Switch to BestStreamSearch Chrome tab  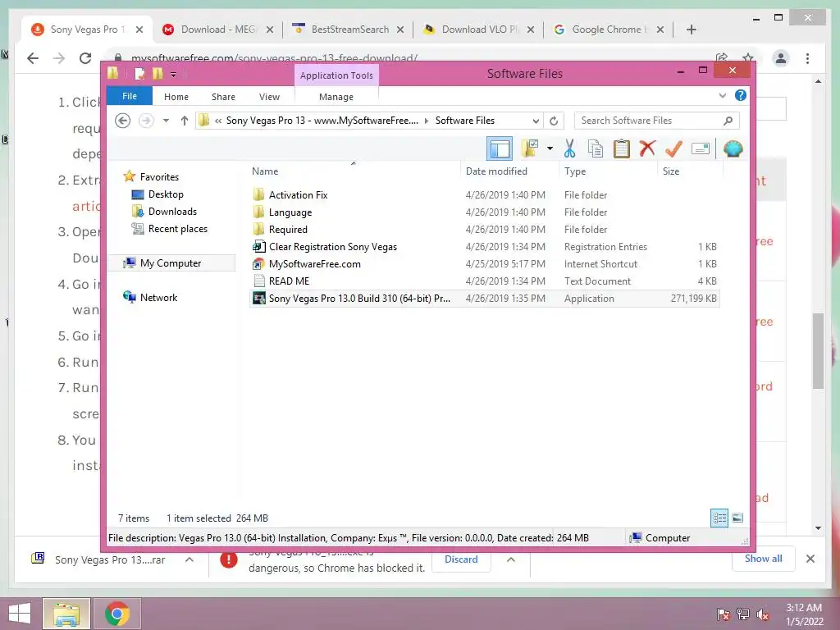coord(349,30)
